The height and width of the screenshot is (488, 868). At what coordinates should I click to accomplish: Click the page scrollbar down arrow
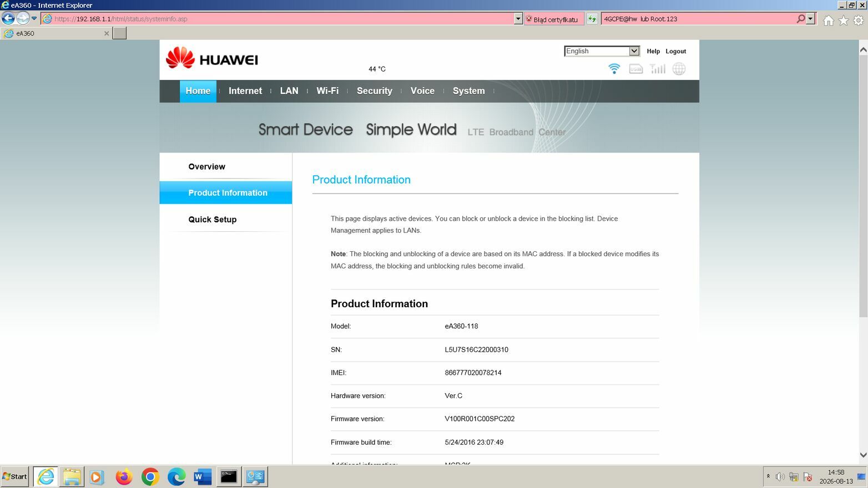(863, 455)
